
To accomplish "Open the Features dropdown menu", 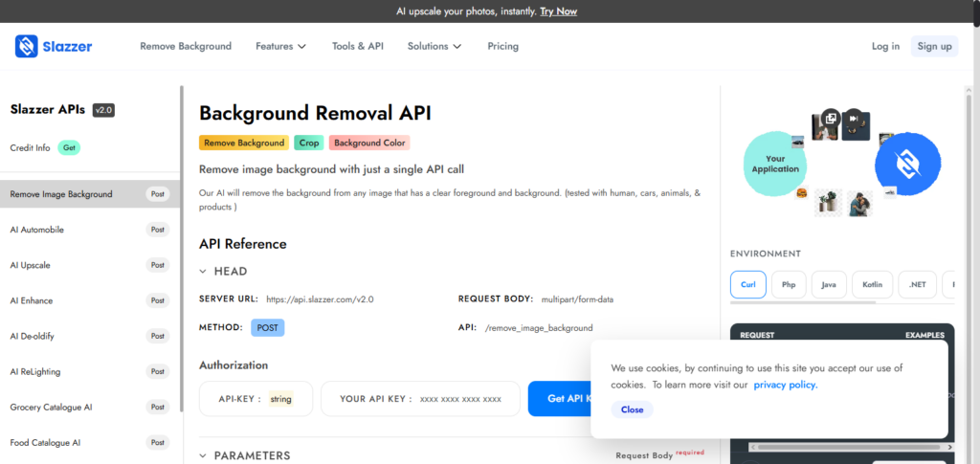I will coord(280,46).
